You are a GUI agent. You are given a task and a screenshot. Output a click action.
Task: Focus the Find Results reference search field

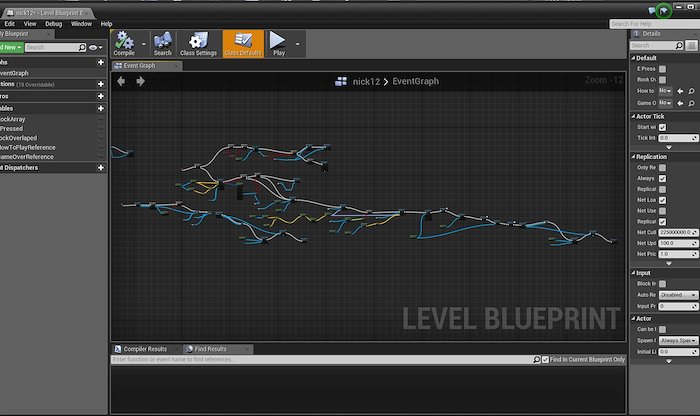pos(321,359)
